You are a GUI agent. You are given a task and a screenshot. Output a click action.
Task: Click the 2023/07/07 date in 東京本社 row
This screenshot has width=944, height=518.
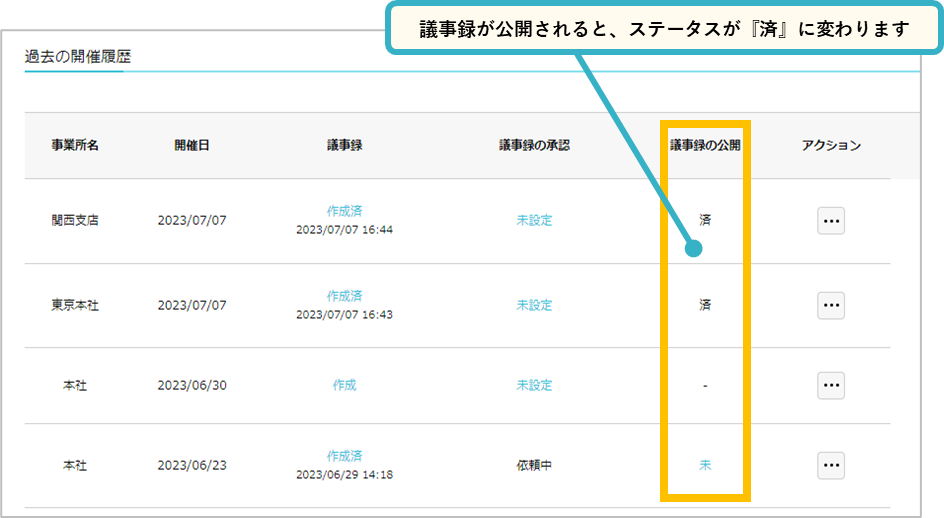192,305
